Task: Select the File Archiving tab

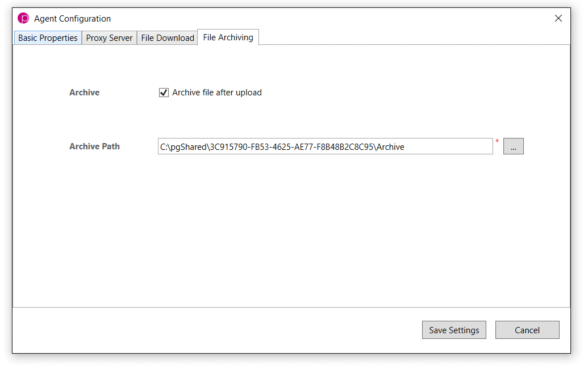Action: coord(228,37)
